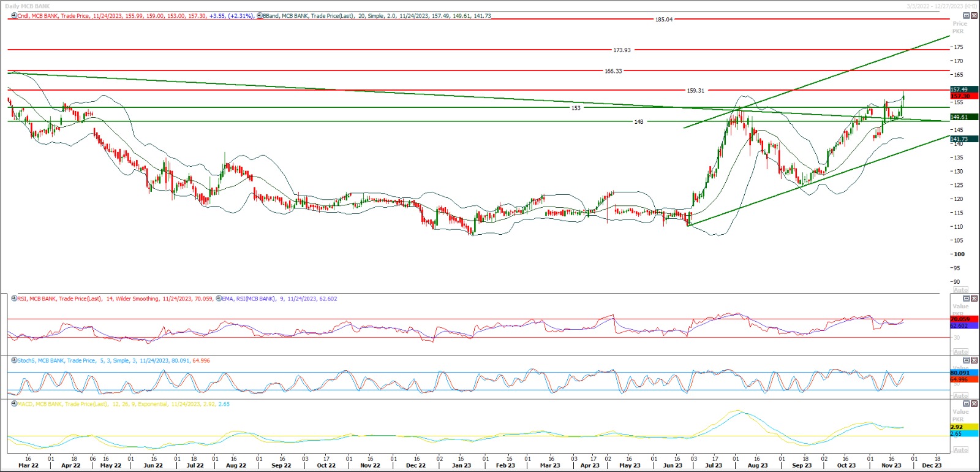Click the 185.04 horizontal line label
This screenshot has height=472, width=980.
pos(663,20)
